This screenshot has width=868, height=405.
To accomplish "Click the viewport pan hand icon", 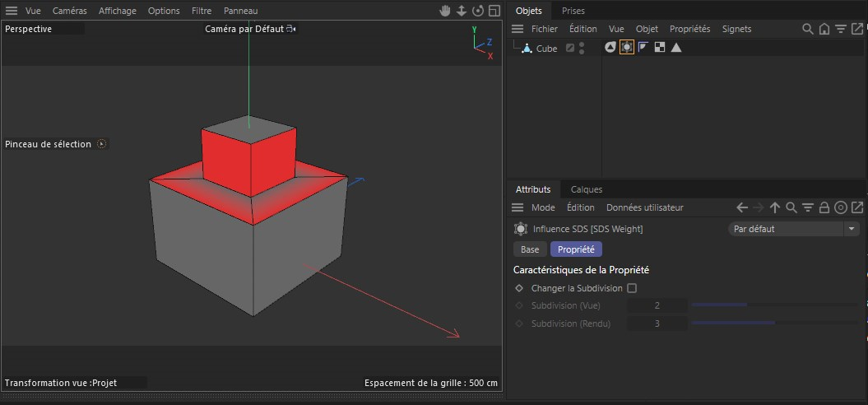I will coord(445,11).
